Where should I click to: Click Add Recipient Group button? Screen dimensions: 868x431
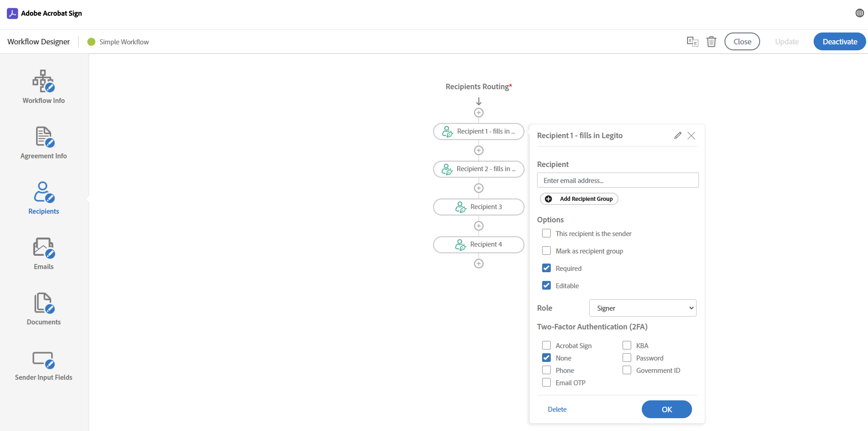tap(579, 199)
